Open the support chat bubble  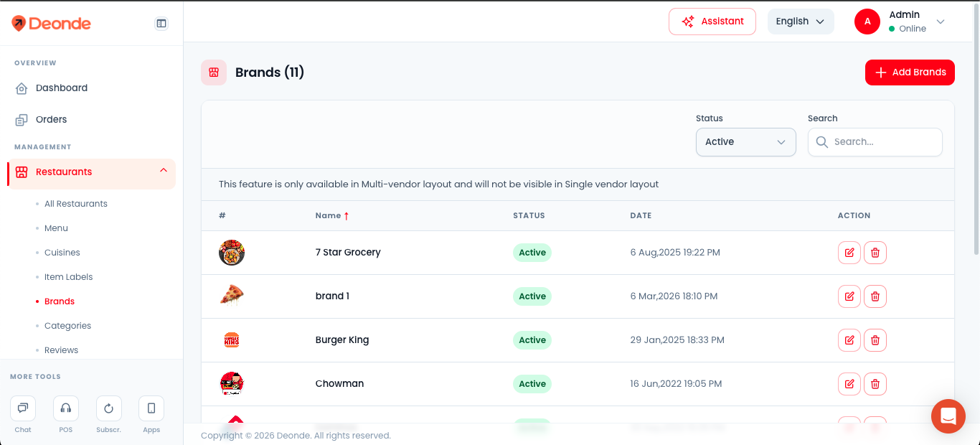coord(948,416)
